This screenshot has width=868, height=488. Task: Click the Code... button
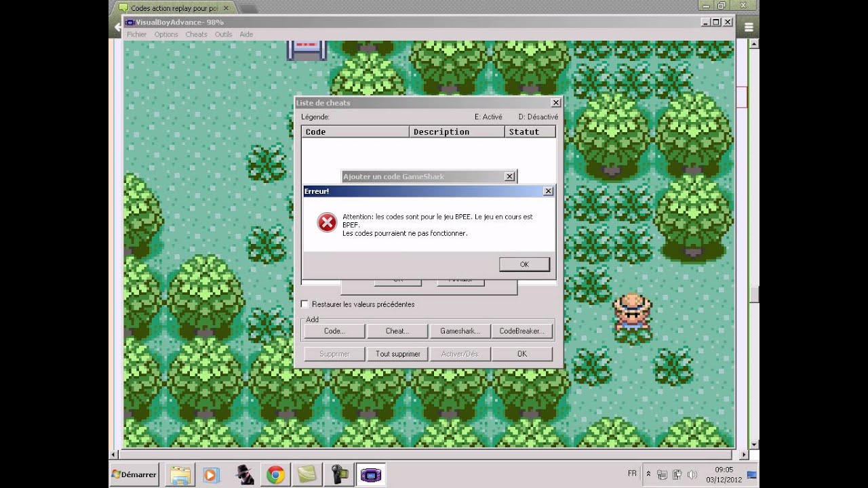[334, 331]
